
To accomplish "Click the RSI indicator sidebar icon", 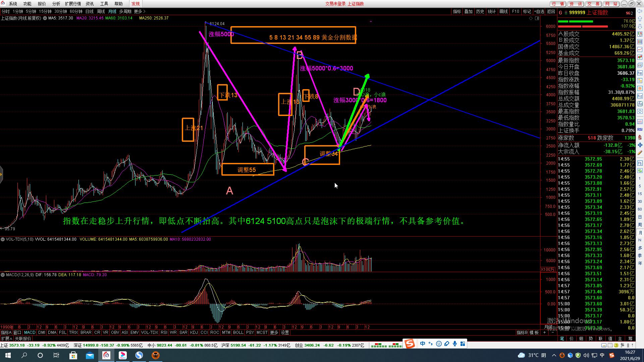I will coord(640,129).
